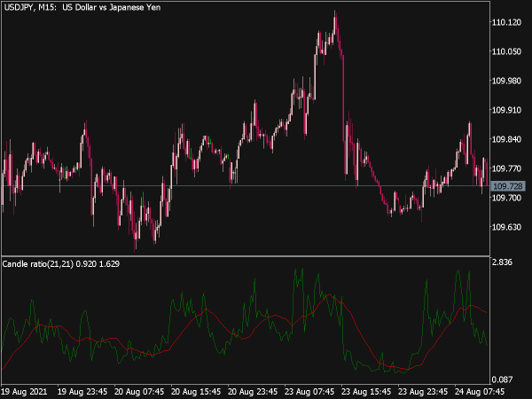
Task: Click the indicator scale minimum 0.087
Action: tap(502, 379)
